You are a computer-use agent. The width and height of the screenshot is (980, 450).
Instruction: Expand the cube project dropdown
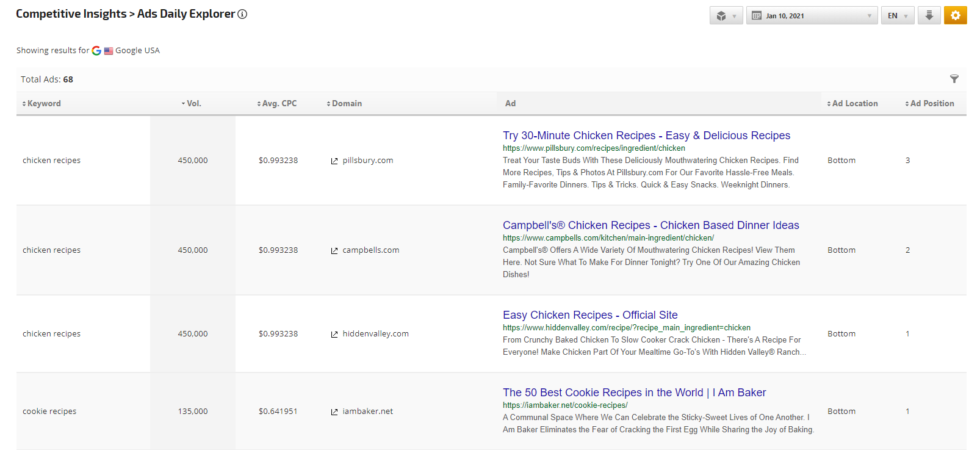[726, 16]
